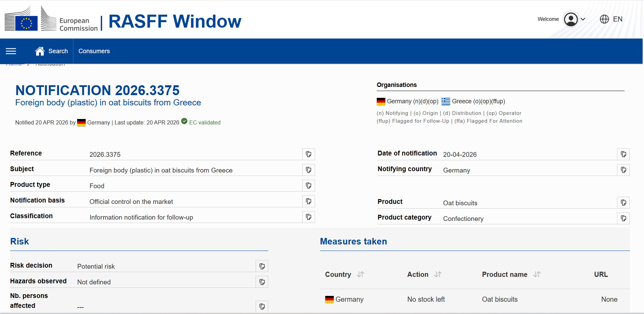This screenshot has height=314, width=644.
Task: Copy the Risk decision value
Action: 262,266
